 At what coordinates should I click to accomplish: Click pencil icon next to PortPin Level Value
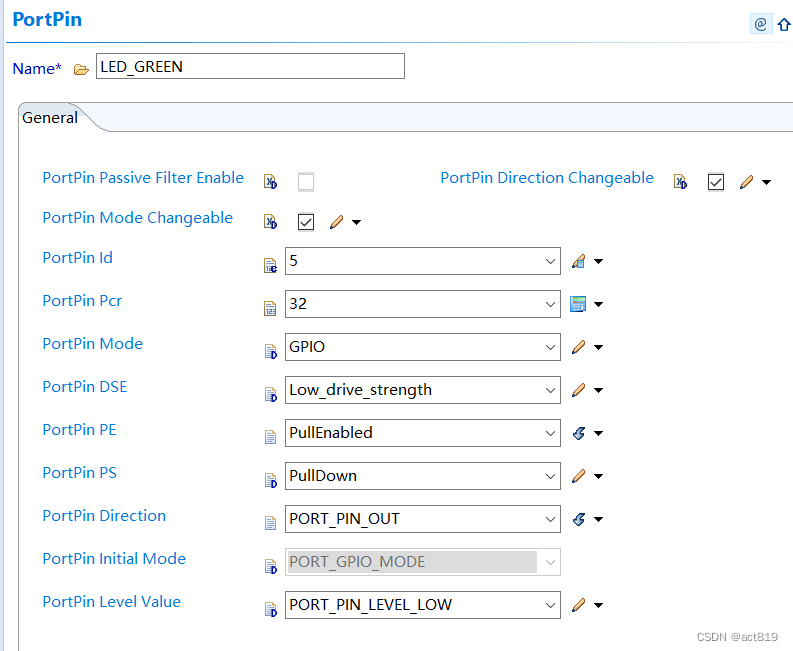point(578,605)
